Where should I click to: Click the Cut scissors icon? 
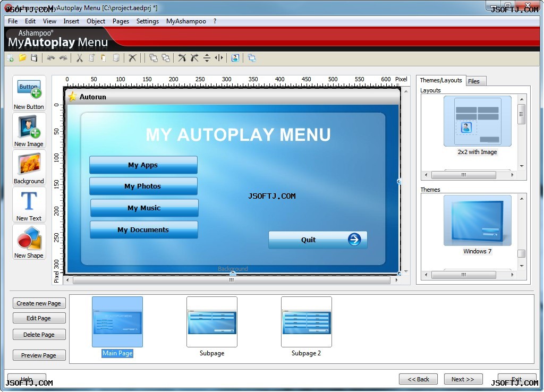pos(80,58)
